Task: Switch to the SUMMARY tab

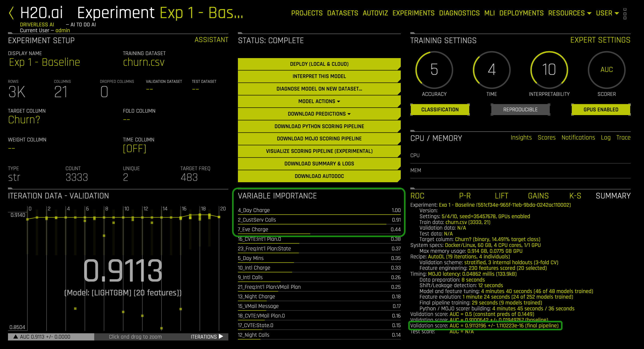Action: coord(613,196)
